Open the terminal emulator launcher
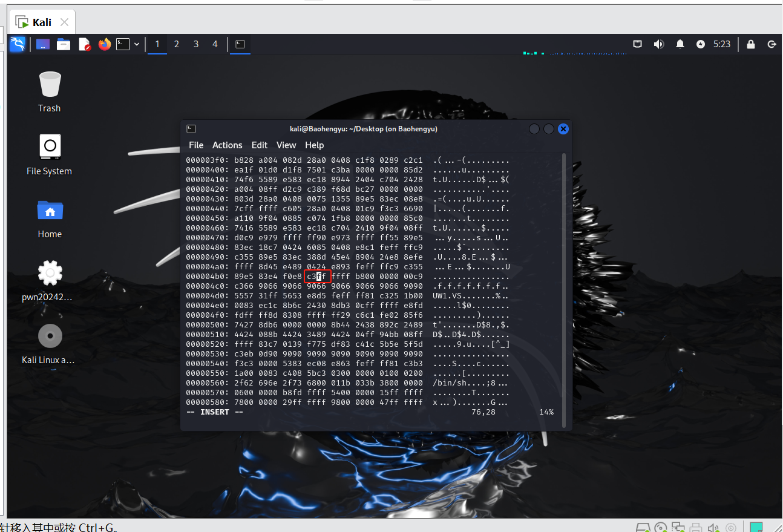783x532 pixels. [x=123, y=44]
